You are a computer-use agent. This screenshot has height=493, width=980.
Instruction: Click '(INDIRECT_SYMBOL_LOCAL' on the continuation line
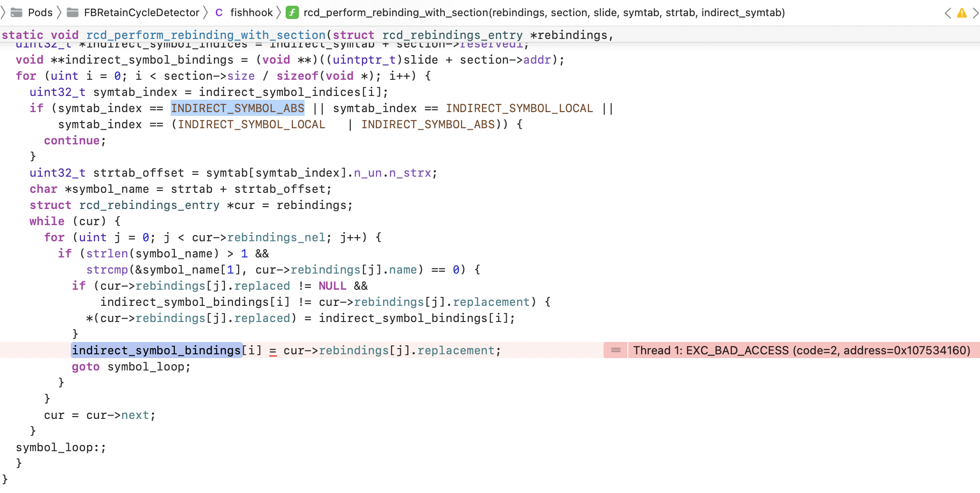click(x=248, y=124)
